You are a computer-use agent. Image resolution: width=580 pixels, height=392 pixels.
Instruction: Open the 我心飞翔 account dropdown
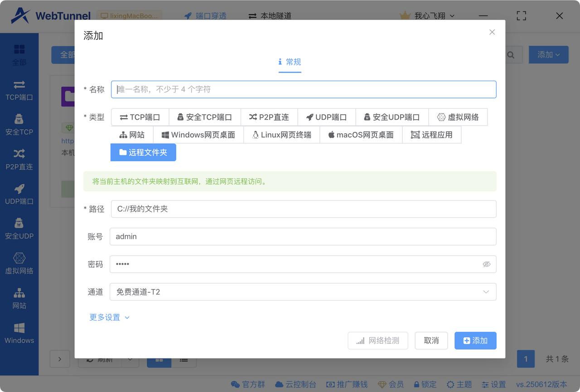click(425, 15)
